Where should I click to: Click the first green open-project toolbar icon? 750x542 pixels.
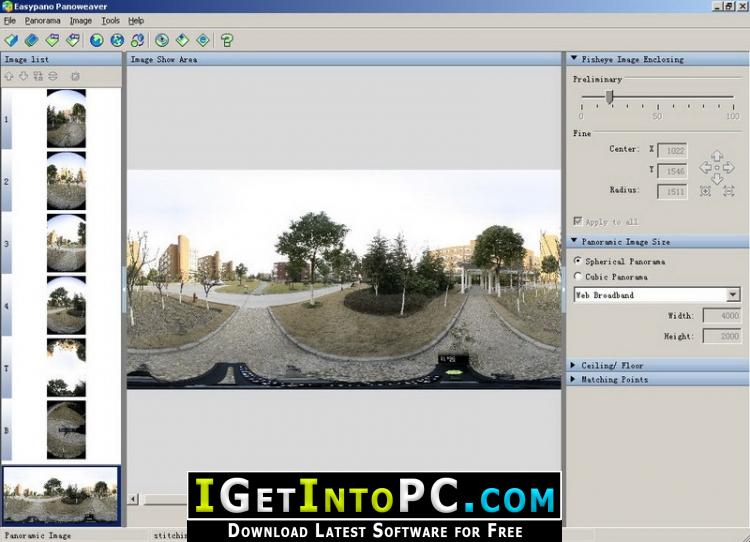point(11,40)
